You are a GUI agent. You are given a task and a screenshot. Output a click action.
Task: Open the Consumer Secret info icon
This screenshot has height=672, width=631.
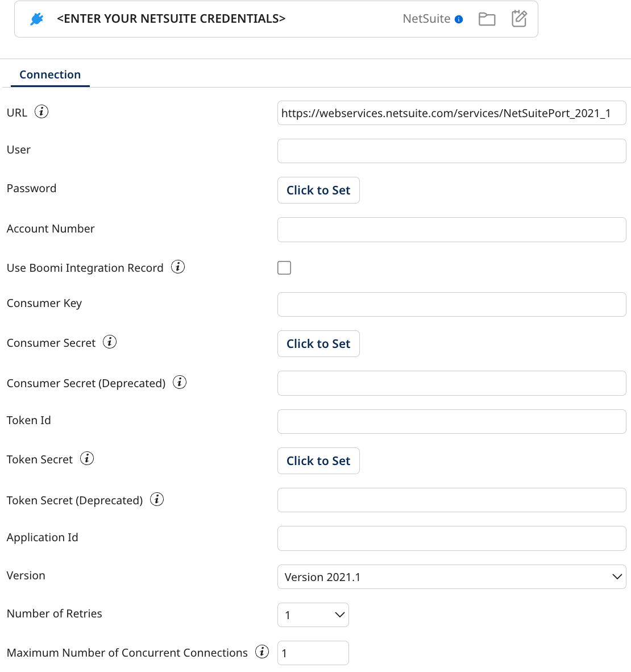(110, 341)
